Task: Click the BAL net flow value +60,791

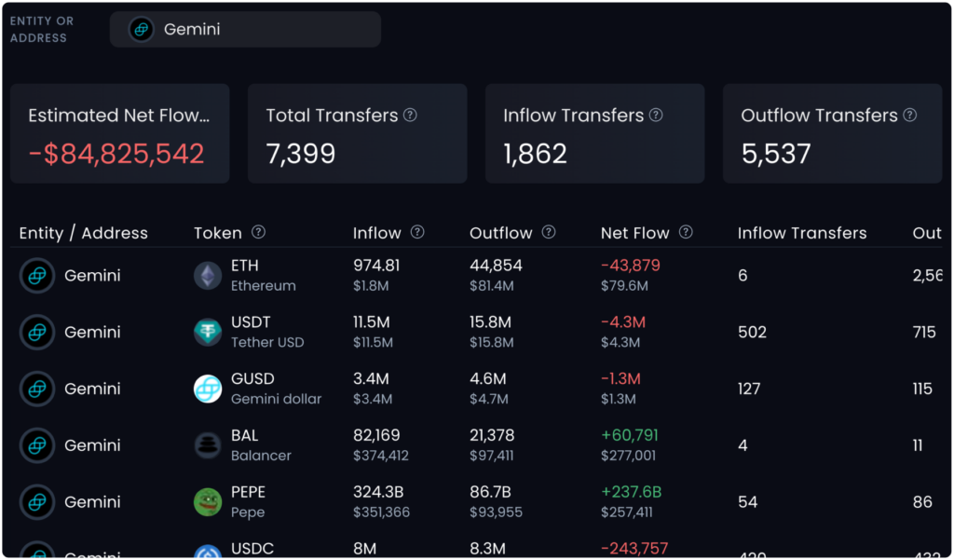Action: point(630,435)
